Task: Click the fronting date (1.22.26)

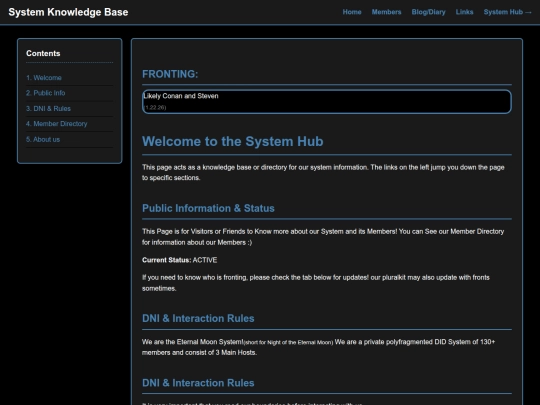Action: [x=155, y=107]
